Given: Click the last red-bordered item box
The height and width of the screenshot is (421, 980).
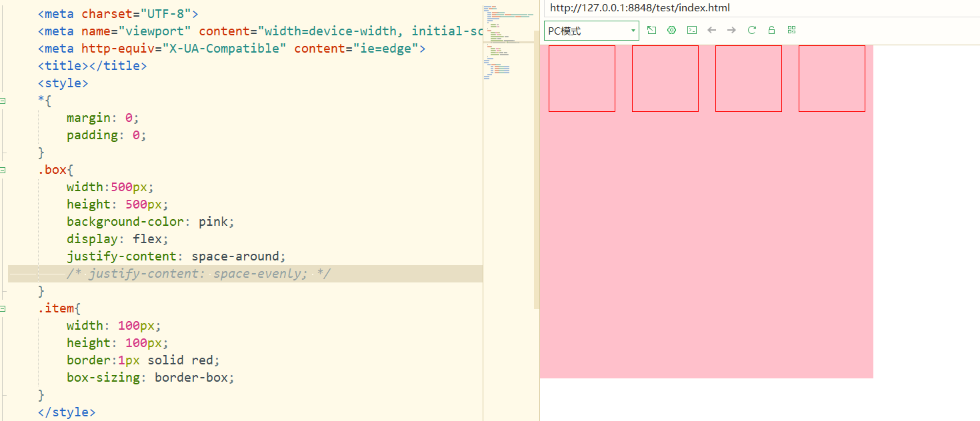Looking at the screenshot, I should pos(831,78).
